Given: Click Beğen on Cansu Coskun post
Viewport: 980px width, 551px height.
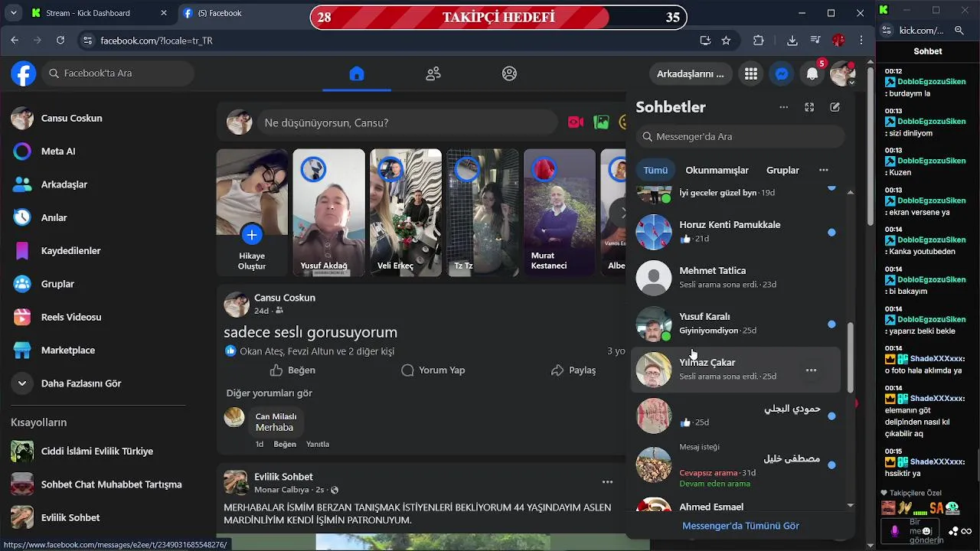Looking at the screenshot, I should (292, 370).
